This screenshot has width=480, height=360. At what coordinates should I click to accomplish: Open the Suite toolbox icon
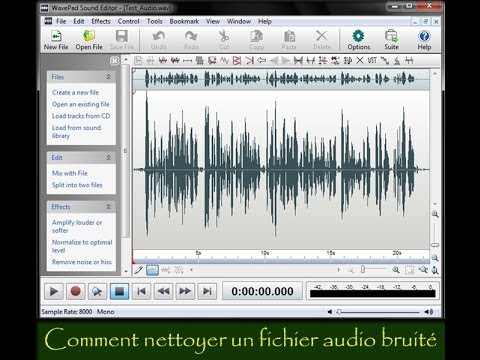(x=391, y=36)
